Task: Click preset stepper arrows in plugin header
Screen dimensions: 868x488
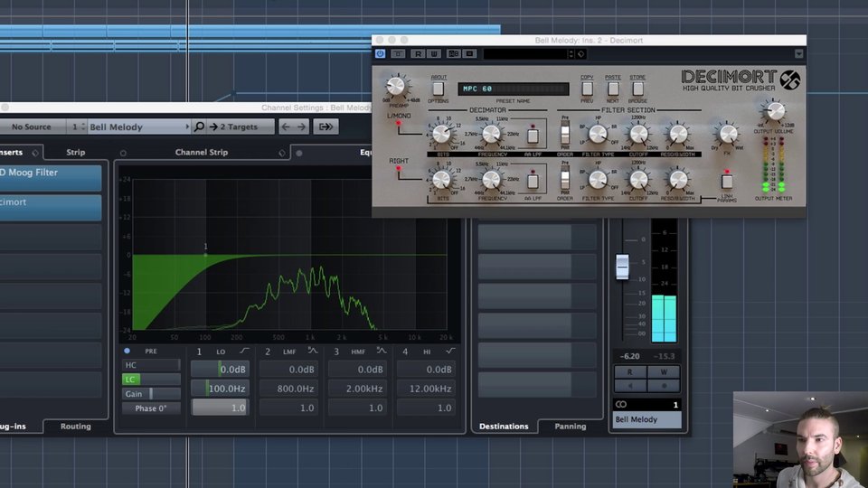Action: pos(571,53)
